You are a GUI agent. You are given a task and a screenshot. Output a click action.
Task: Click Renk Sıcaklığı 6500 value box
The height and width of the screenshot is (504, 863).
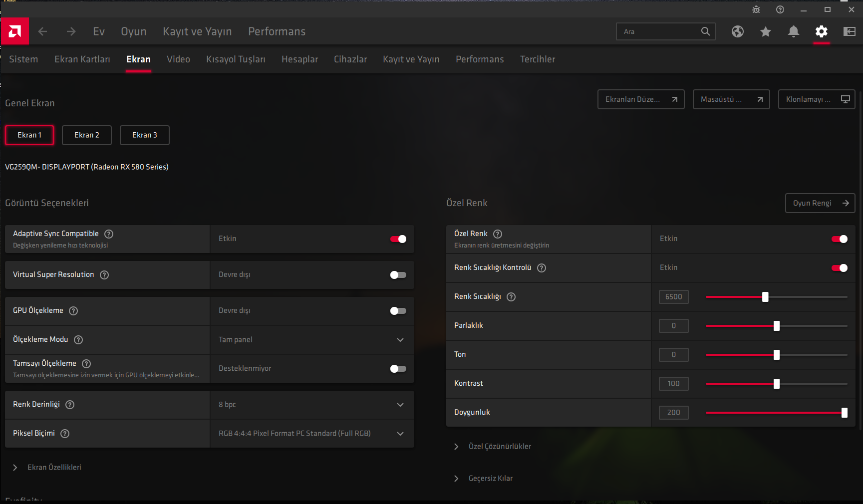click(674, 297)
